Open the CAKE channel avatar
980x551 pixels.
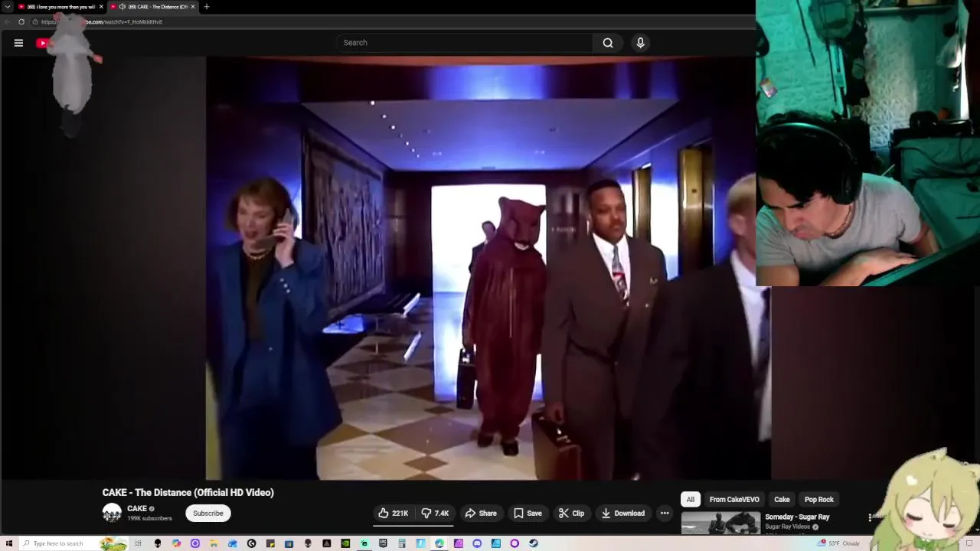112,513
